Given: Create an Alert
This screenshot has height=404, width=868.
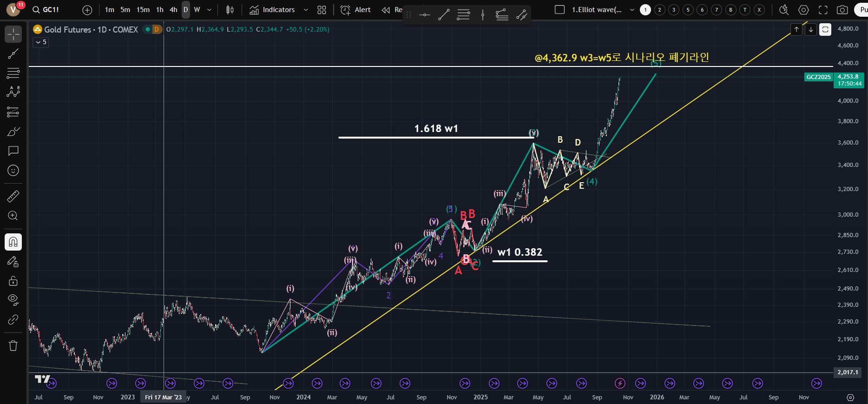Looking at the screenshot, I should click(356, 10).
